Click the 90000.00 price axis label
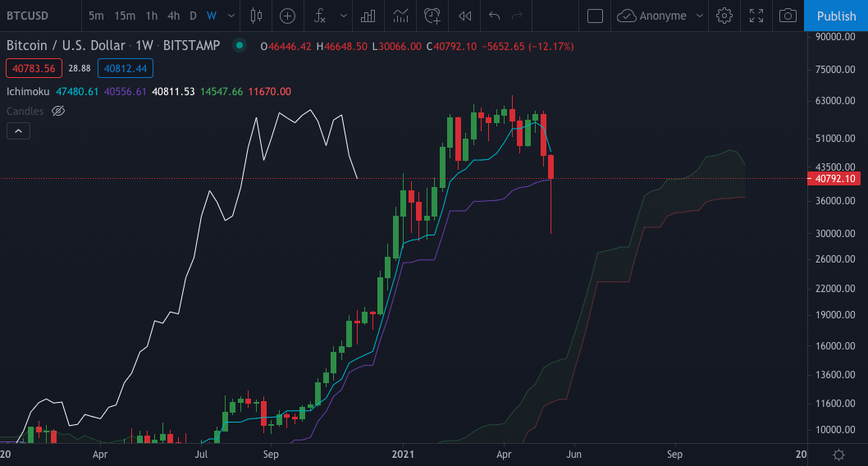Image resolution: width=868 pixels, height=466 pixels. coord(835,37)
